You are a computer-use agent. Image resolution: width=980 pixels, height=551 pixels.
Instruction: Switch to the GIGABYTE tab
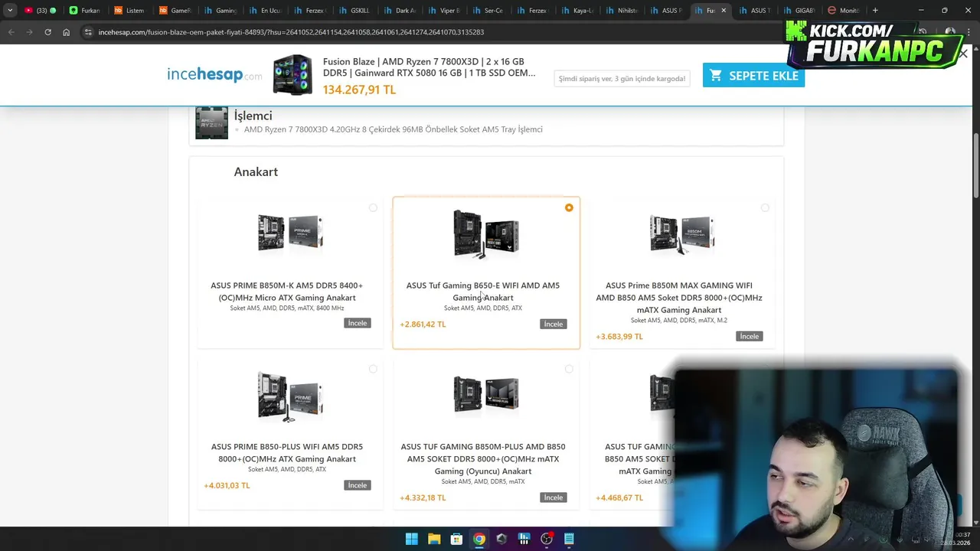point(799,10)
